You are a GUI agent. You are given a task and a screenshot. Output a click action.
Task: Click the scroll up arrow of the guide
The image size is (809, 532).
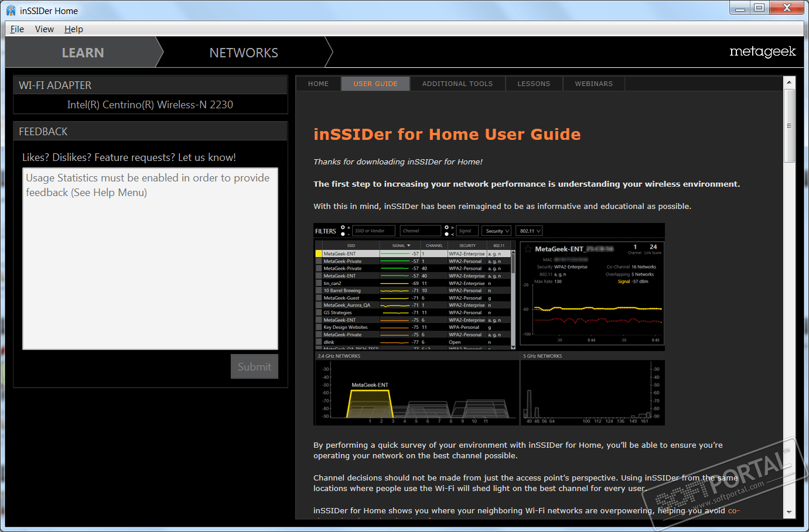pos(789,83)
